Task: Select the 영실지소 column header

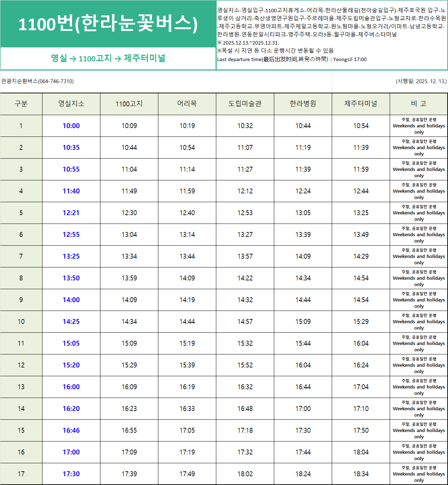Action: click(x=71, y=104)
